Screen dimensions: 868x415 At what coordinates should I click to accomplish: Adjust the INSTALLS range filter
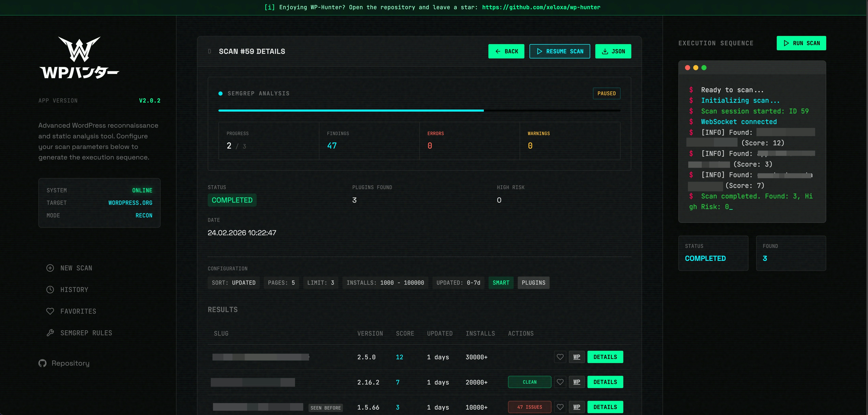click(385, 283)
